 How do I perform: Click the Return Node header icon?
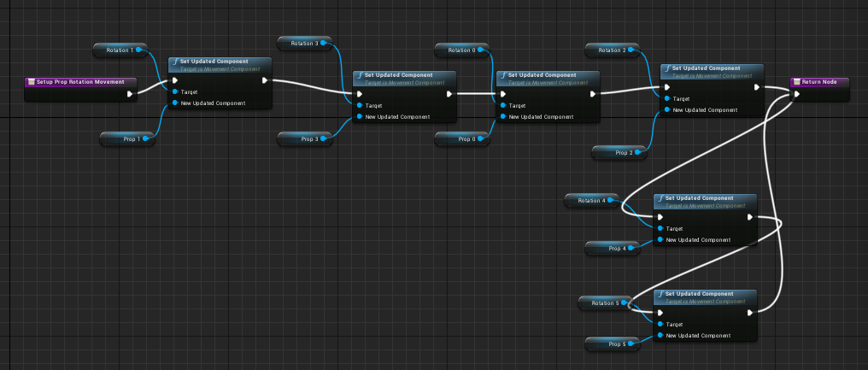[x=796, y=82]
